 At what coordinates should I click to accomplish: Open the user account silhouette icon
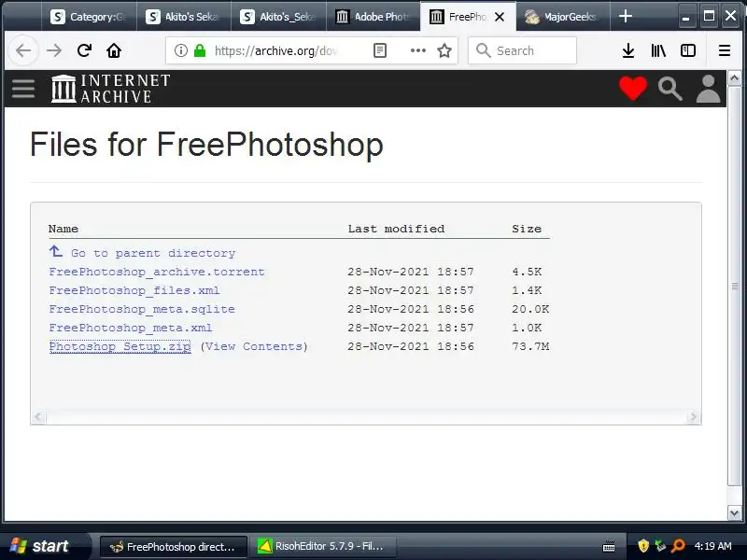(708, 89)
